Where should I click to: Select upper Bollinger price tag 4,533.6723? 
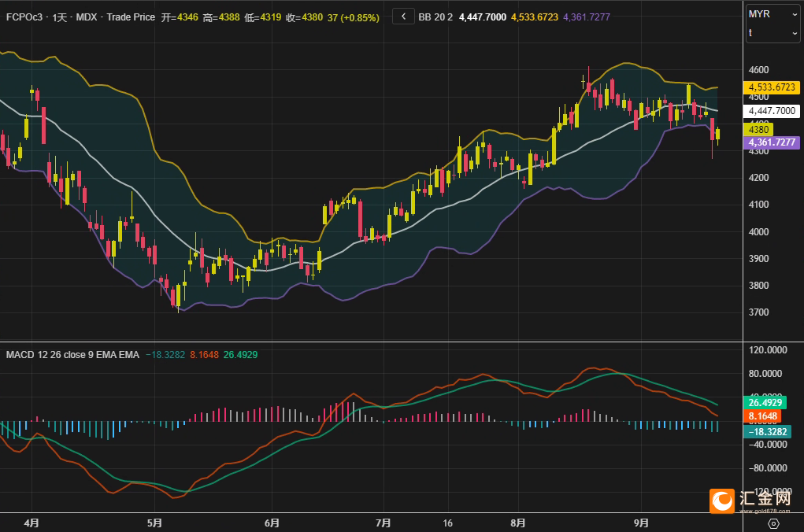[x=771, y=87]
